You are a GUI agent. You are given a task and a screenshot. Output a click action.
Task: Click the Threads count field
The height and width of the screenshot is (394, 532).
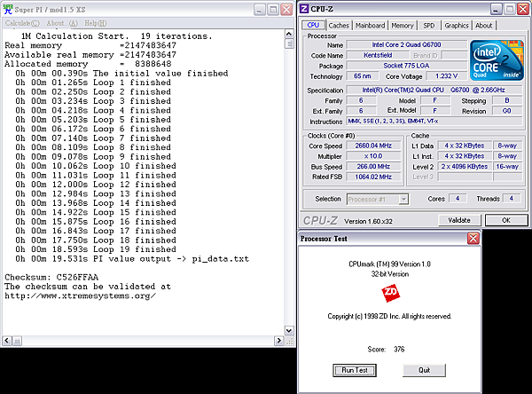point(511,199)
